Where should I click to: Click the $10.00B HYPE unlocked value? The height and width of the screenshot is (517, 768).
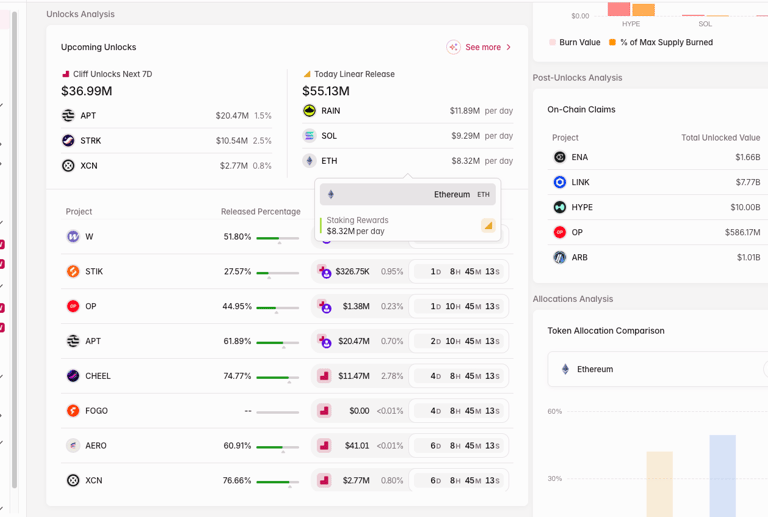click(745, 207)
